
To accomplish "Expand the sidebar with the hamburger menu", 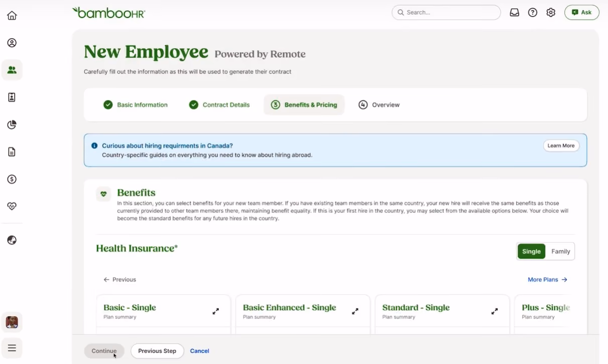I will pos(12,348).
